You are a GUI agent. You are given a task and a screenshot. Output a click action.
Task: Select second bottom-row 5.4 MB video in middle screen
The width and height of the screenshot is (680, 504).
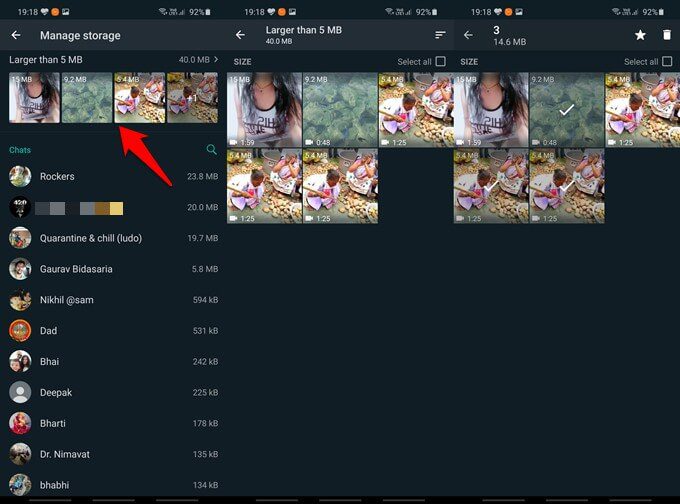340,186
